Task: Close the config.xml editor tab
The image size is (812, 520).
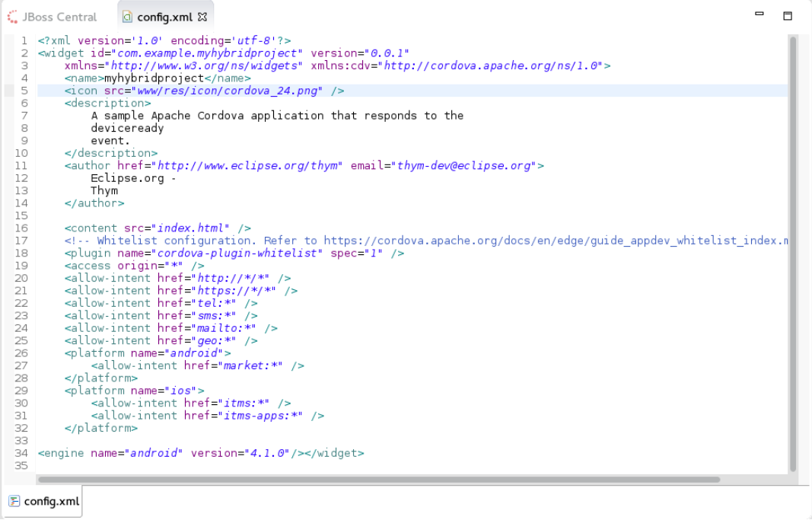Action: (x=202, y=17)
